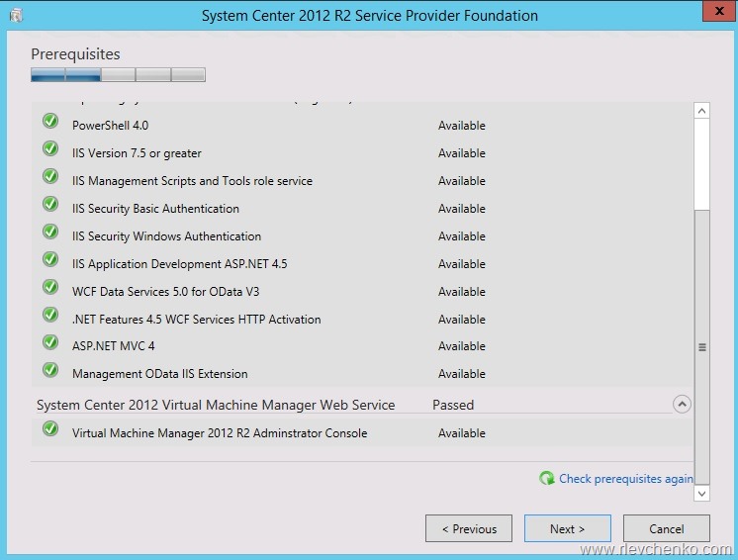
Task: Click the check icon for Management OData IIS Extension
Action: click(50, 370)
